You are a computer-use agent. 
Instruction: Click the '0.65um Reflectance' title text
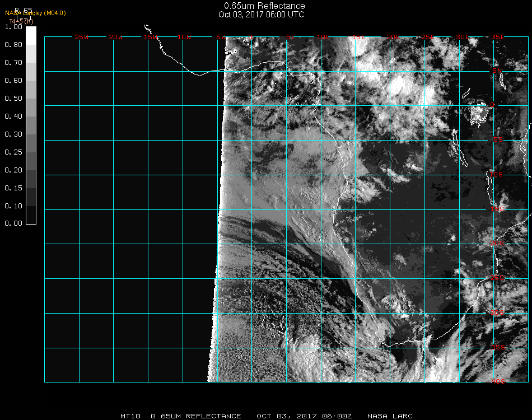[x=264, y=6]
